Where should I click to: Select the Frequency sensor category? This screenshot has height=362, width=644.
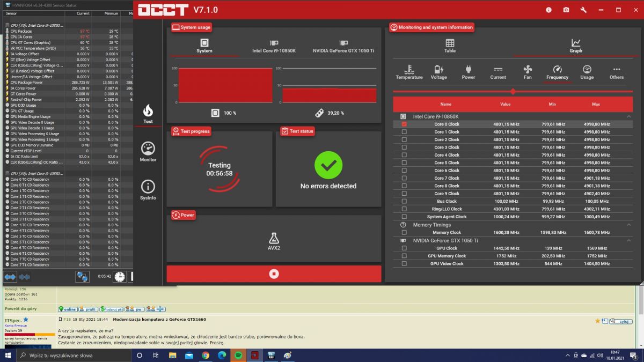point(557,72)
